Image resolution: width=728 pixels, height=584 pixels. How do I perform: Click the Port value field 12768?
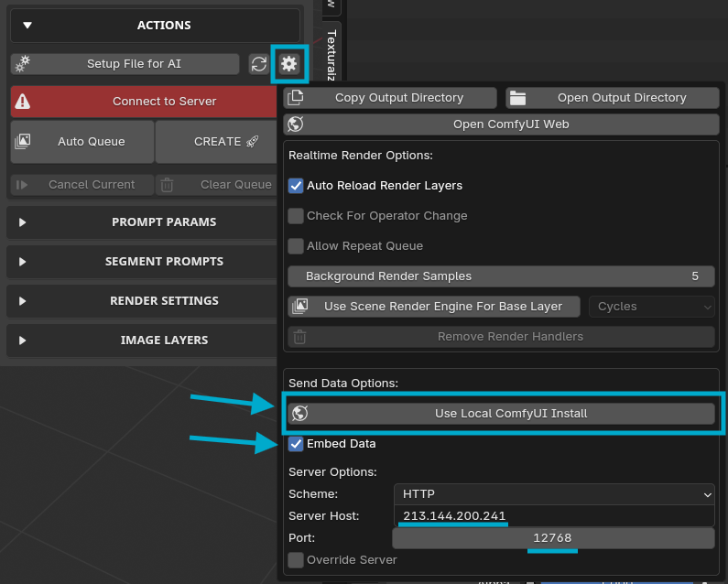553,538
